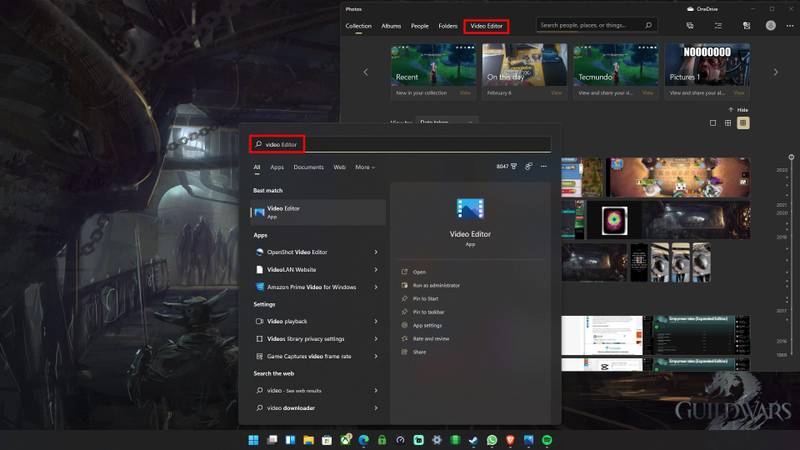Click Open for Video Editor
This screenshot has width=800, height=450.
[x=419, y=272]
